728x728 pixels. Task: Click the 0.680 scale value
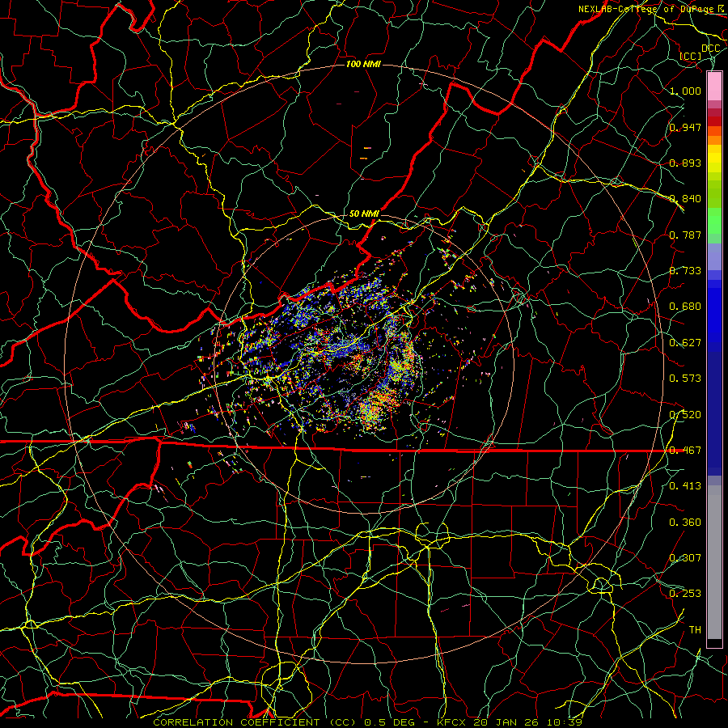[685, 307]
